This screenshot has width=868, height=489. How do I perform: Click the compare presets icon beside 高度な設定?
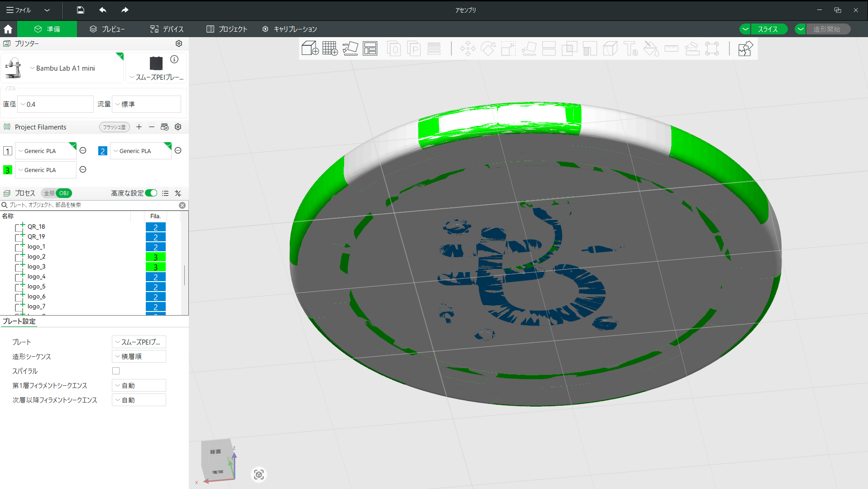pyautogui.click(x=178, y=193)
